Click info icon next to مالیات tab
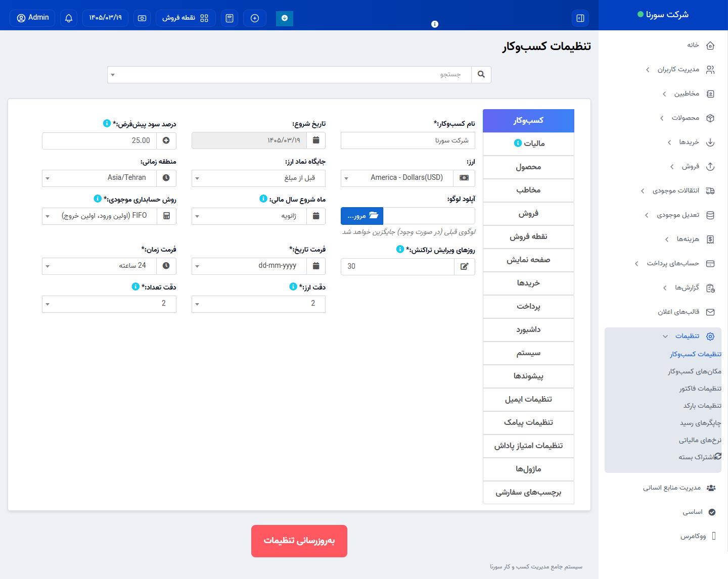This screenshot has width=728, height=579. tap(518, 143)
